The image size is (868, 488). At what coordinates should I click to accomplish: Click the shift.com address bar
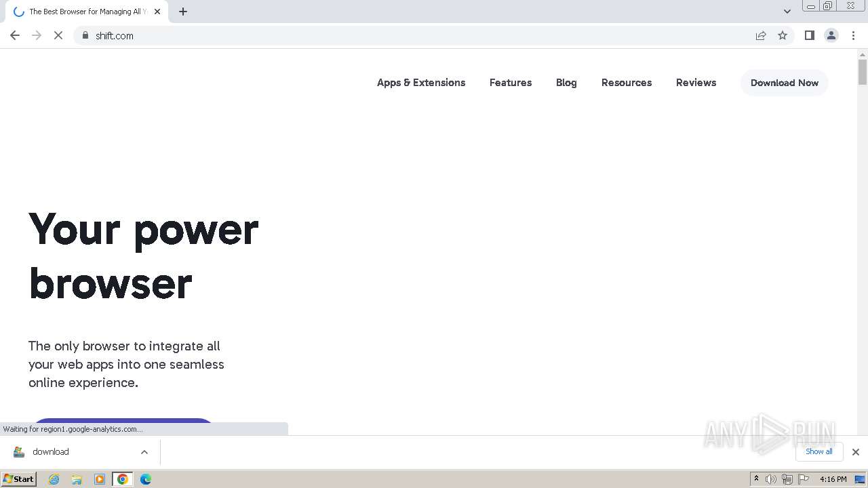(420, 35)
